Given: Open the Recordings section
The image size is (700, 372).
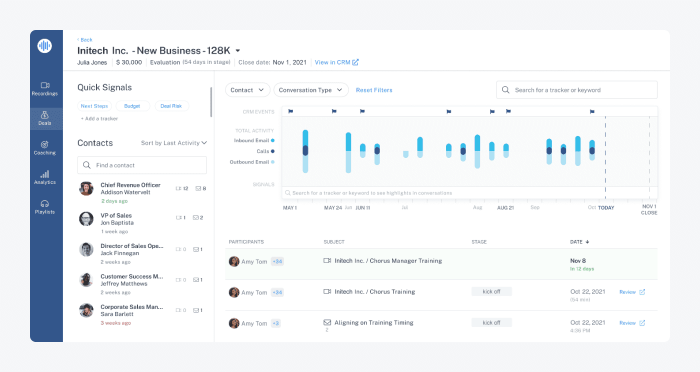Looking at the screenshot, I should [45, 89].
